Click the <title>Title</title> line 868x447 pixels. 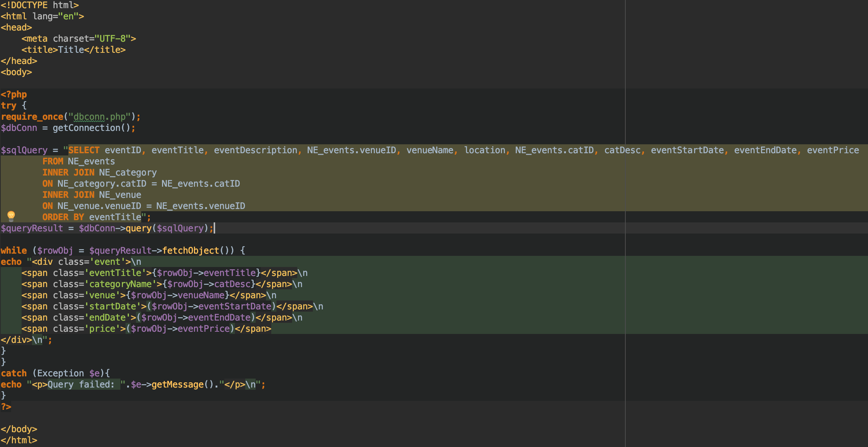coord(74,50)
